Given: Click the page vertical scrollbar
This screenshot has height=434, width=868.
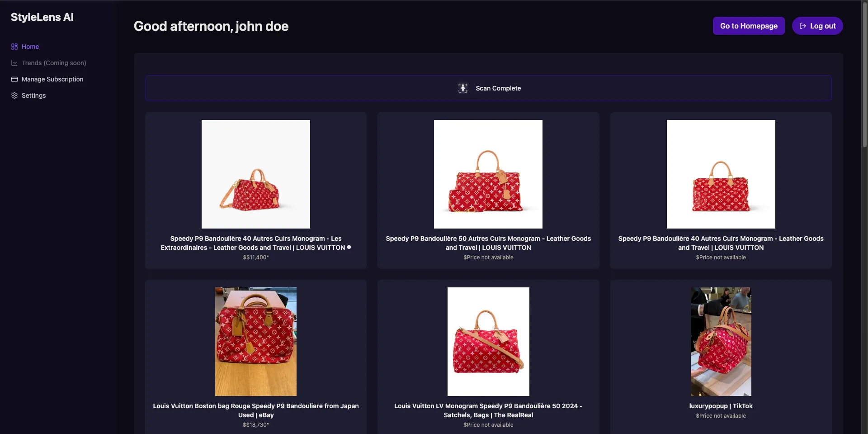Looking at the screenshot, I should click(x=864, y=75).
